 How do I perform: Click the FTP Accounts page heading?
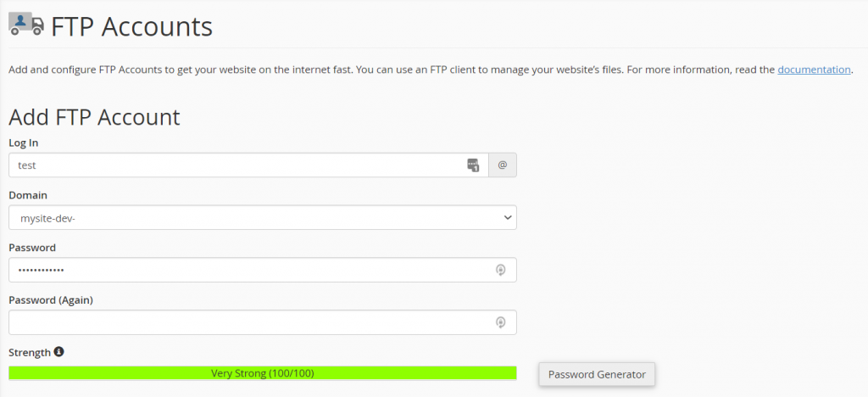pos(131,26)
